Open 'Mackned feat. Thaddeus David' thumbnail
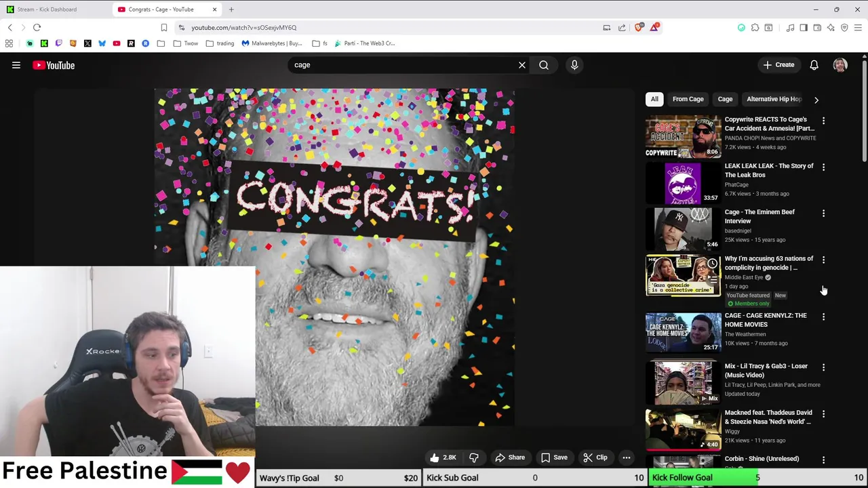 click(683, 429)
